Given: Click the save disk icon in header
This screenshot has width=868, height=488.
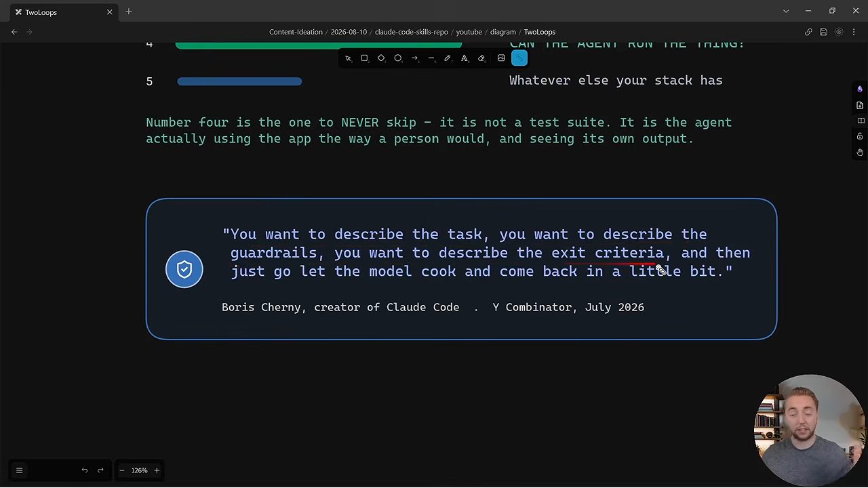Looking at the screenshot, I should (823, 32).
